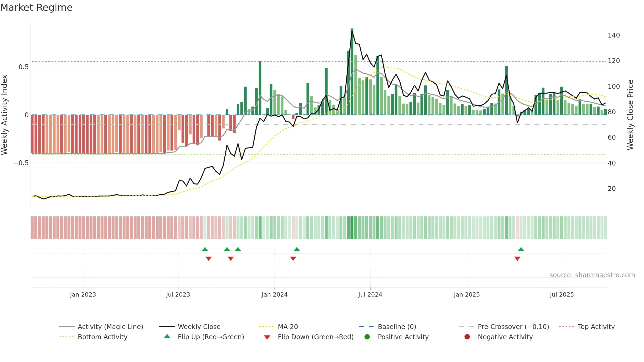Toggle the Flip Down (Green→Red) legend entry
The height and width of the screenshot is (362, 644).
pyautogui.click(x=309, y=337)
